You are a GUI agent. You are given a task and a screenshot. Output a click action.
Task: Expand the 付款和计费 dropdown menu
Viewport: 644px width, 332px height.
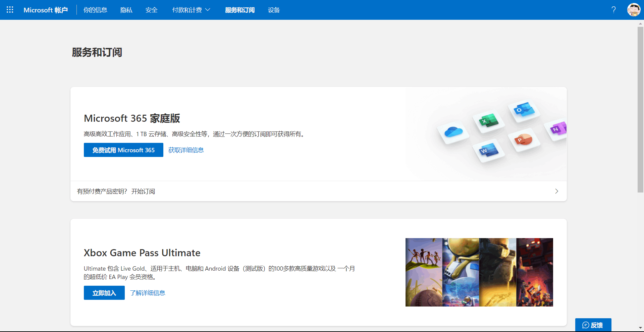191,10
